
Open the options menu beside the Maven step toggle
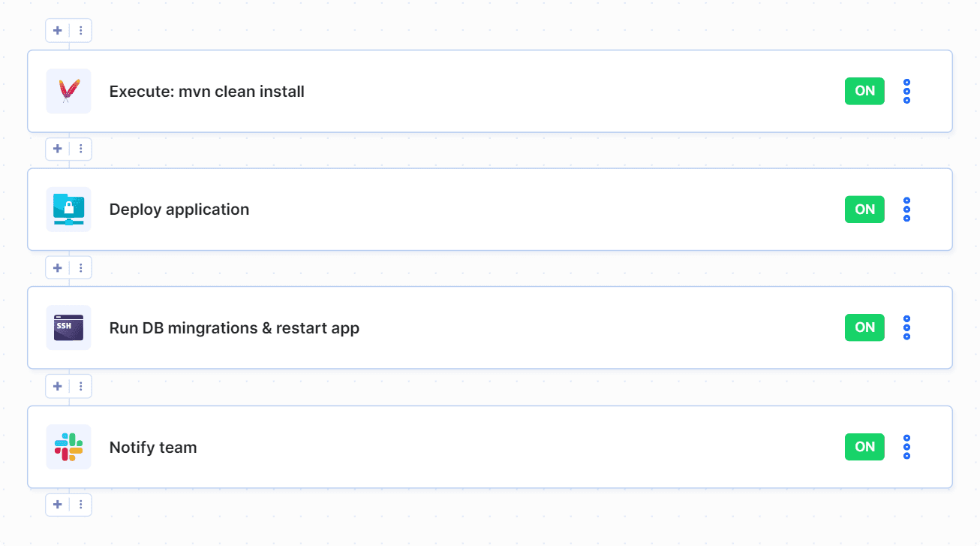pyautogui.click(x=906, y=91)
